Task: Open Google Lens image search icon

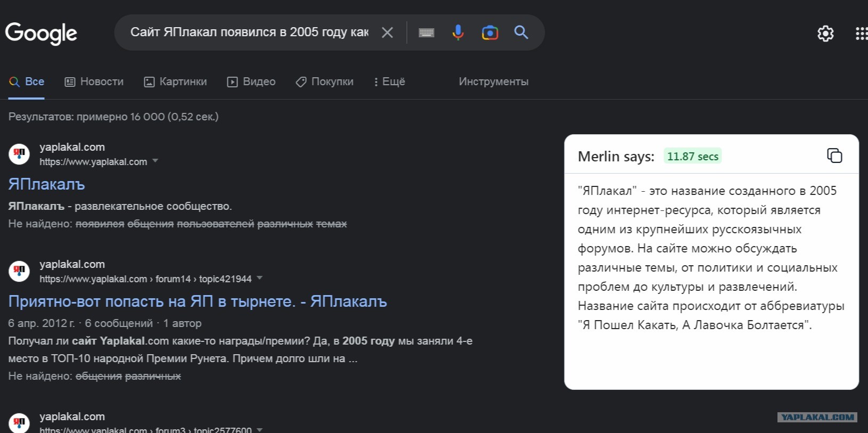Action: pos(490,32)
